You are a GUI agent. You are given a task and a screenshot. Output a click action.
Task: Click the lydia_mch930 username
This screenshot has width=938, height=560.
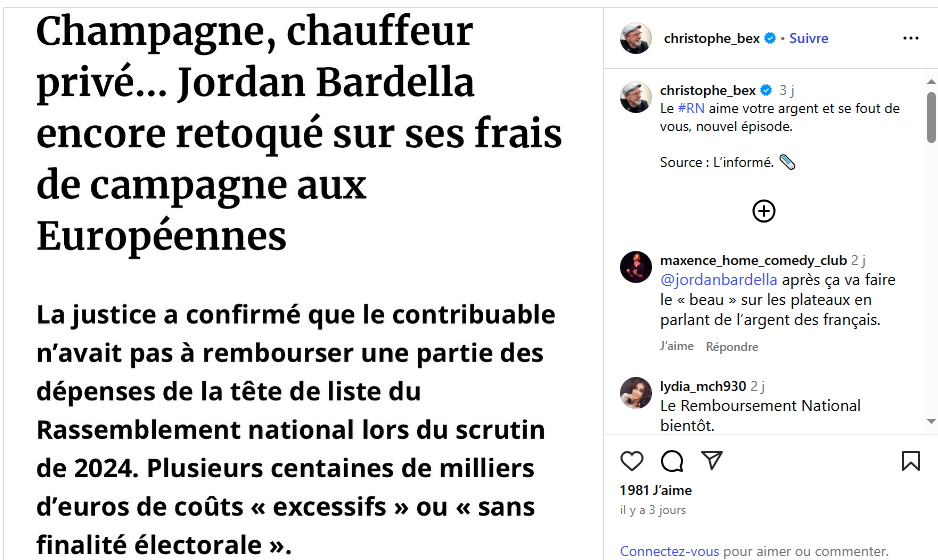(703, 386)
